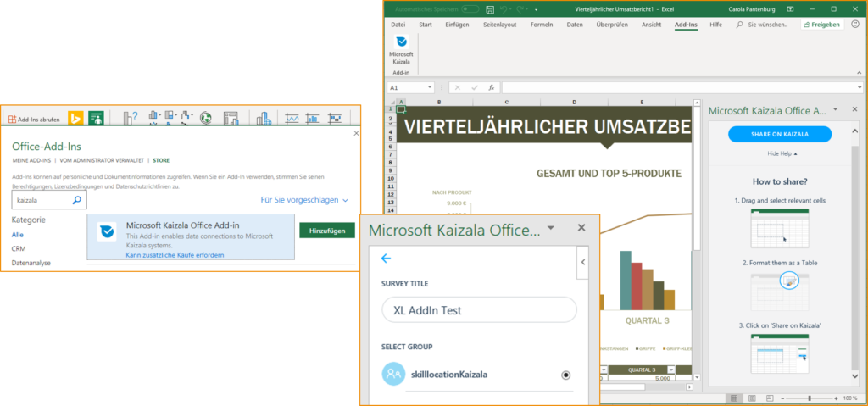Click Microsoft Kaizala ribbon button
Viewport: 868px width, 406px height.
(401, 50)
